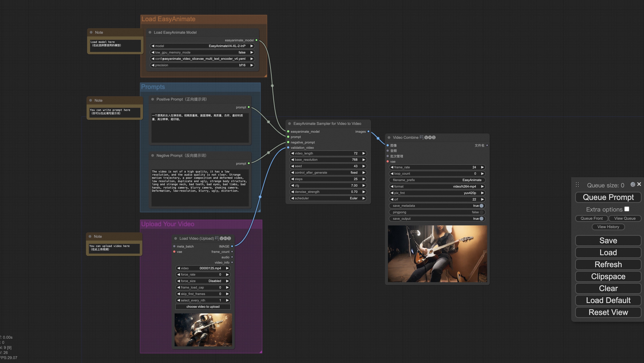The height and width of the screenshot is (363, 644).
Task: Click the Positive Prompt output connector
Action: point(249,107)
